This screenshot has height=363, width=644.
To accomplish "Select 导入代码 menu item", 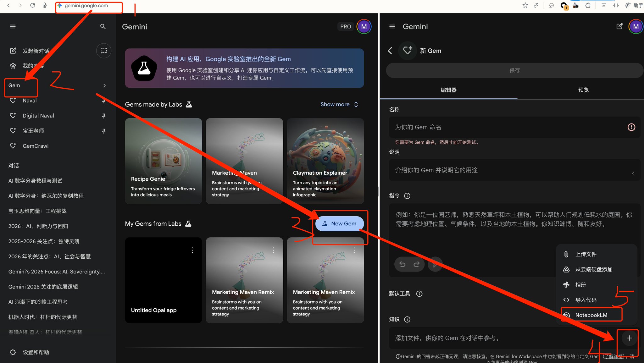I will point(597,300).
